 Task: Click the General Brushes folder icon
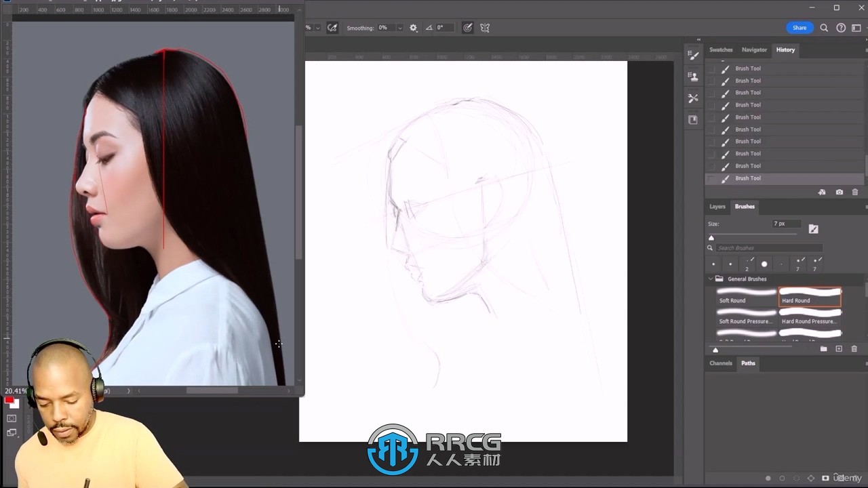(x=719, y=279)
